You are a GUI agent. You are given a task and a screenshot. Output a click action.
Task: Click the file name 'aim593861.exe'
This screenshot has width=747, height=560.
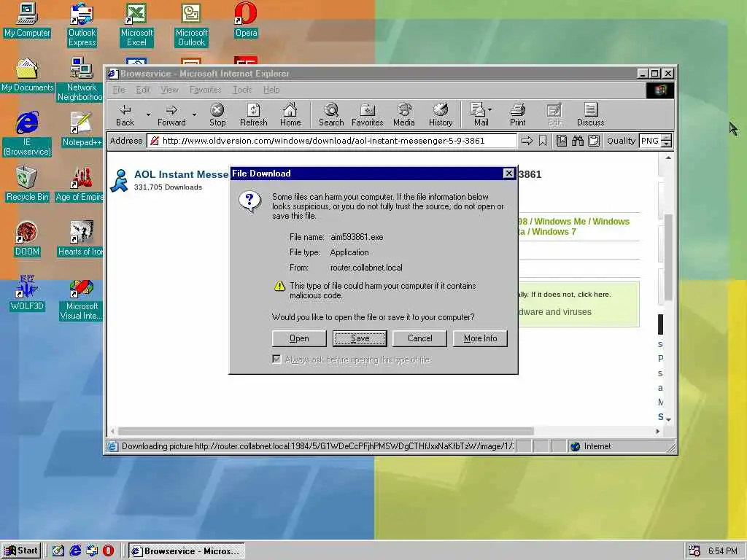point(357,237)
